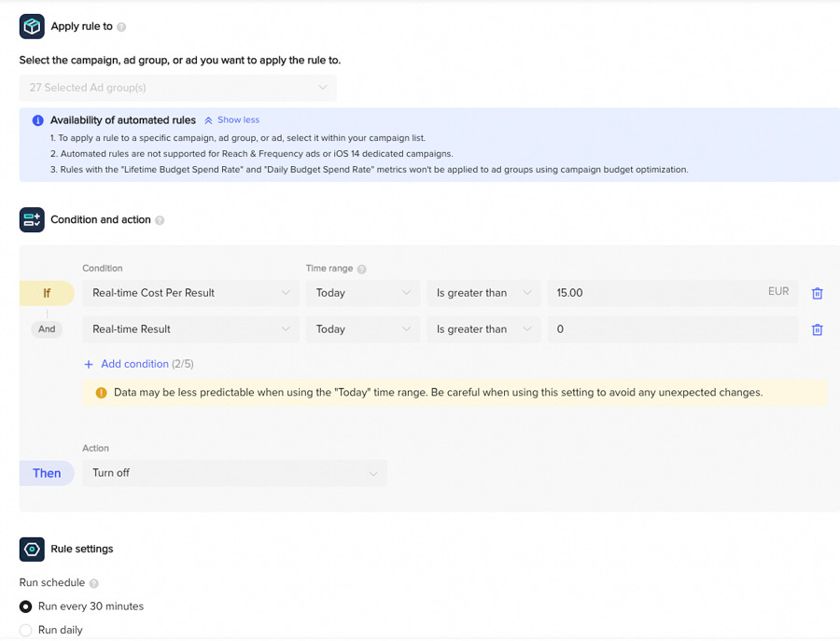Click Add condition link
Screen dimensions: 840x641
[133, 364]
